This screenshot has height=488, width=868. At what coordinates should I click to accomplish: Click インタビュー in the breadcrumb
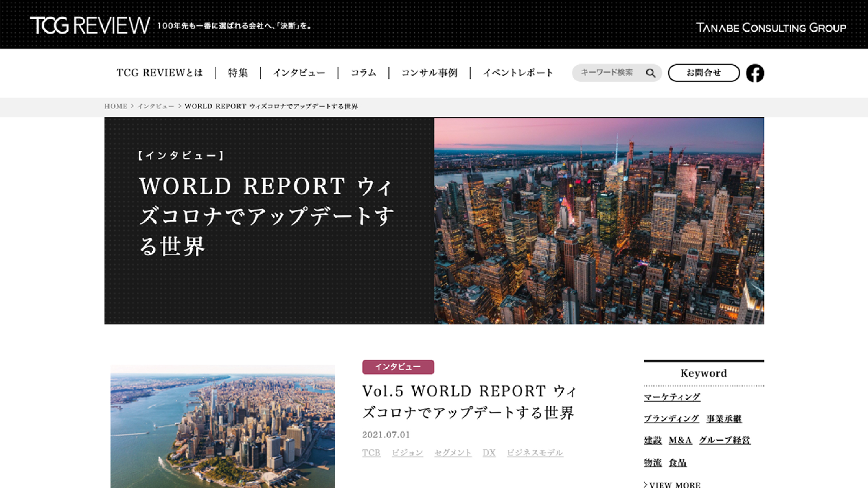click(x=156, y=106)
